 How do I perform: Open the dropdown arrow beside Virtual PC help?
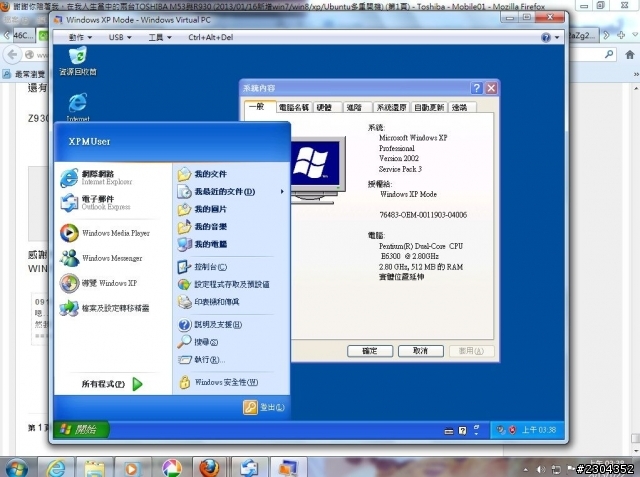[557, 38]
